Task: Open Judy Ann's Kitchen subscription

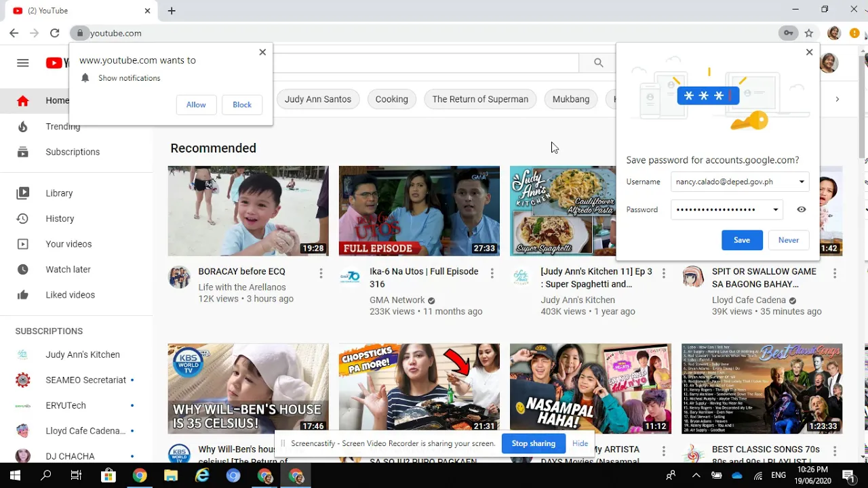Action: tap(76, 354)
